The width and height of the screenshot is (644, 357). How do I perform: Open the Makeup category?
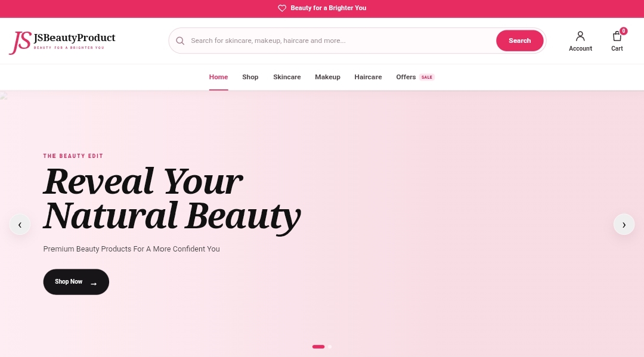click(327, 77)
